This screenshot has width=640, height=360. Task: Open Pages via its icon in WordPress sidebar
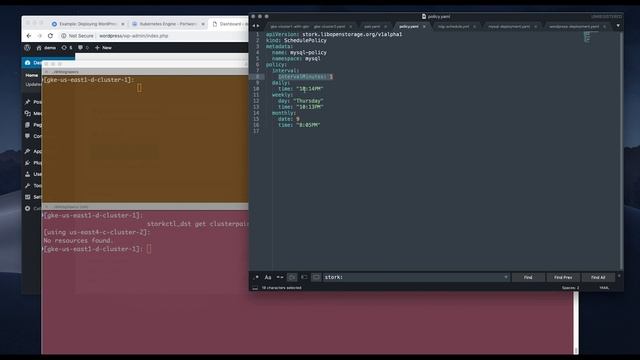(x=28, y=124)
